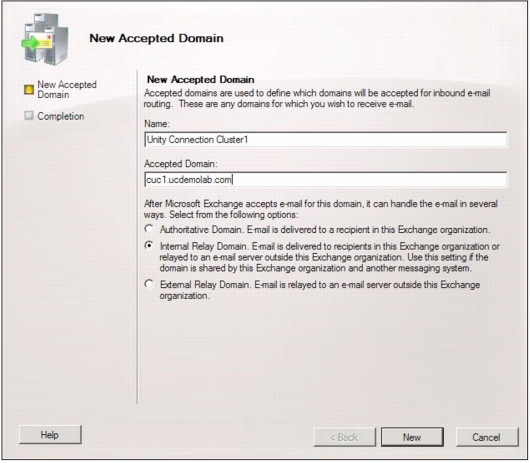
Task: Click the Accepted Domain text field
Action: click(x=326, y=179)
